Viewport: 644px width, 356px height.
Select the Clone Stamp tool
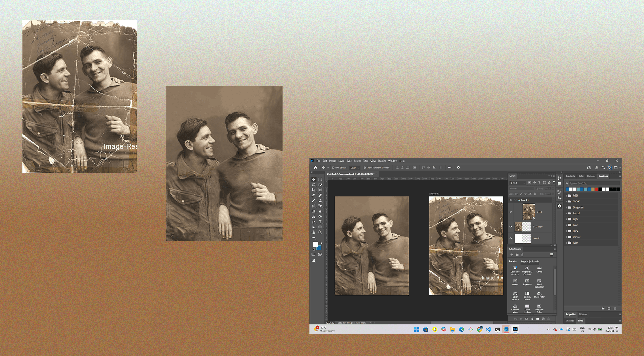coord(320,201)
